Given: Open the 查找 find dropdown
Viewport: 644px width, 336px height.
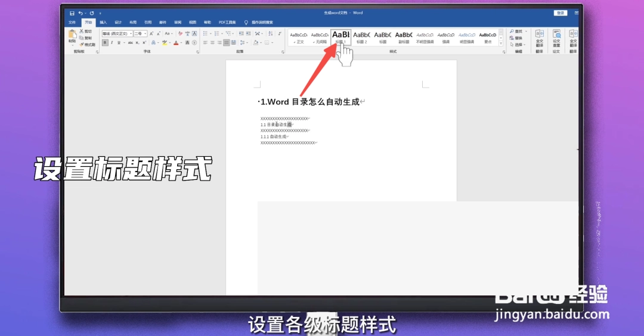Looking at the screenshot, I should click(x=526, y=32).
